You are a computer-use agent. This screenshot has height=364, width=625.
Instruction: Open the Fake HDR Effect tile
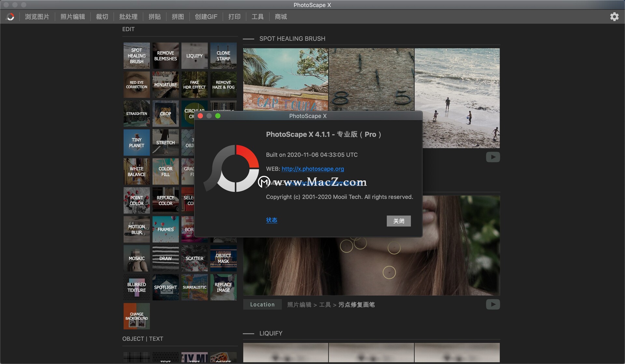coord(194,85)
